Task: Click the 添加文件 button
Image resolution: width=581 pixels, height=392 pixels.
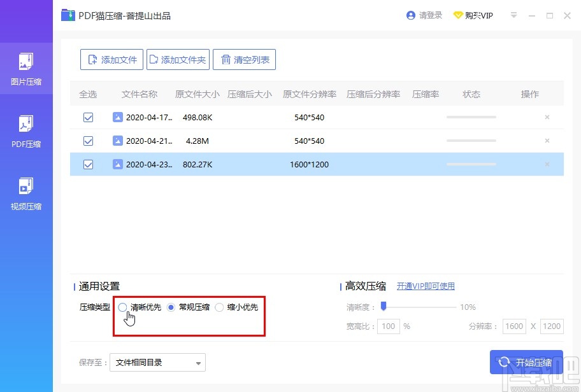Action: tap(111, 60)
